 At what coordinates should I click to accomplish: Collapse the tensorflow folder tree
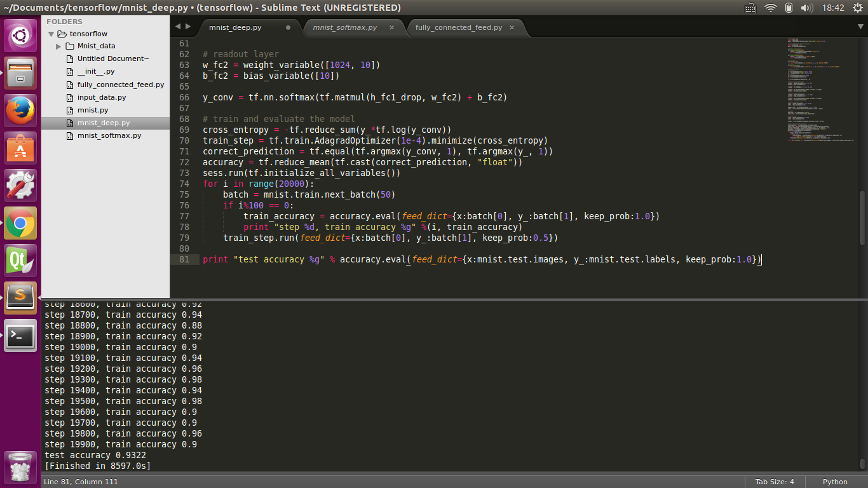click(51, 34)
